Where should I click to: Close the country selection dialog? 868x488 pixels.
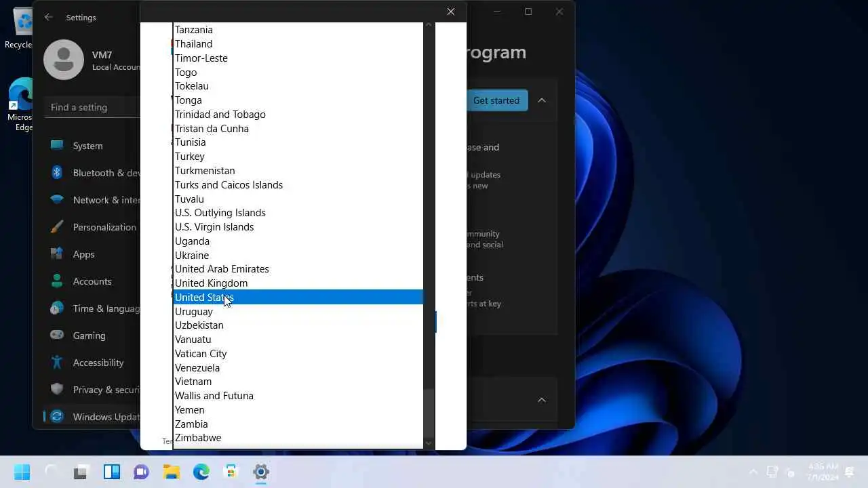(x=451, y=12)
